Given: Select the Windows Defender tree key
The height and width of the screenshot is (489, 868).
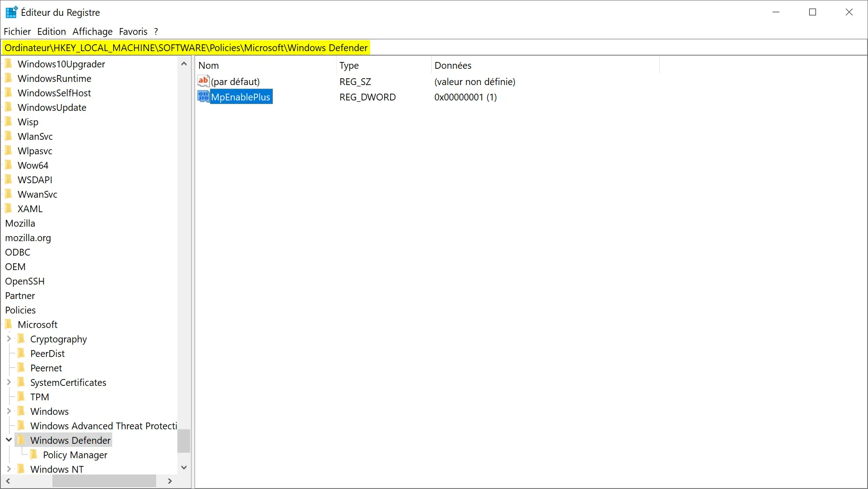Looking at the screenshot, I should [x=70, y=440].
